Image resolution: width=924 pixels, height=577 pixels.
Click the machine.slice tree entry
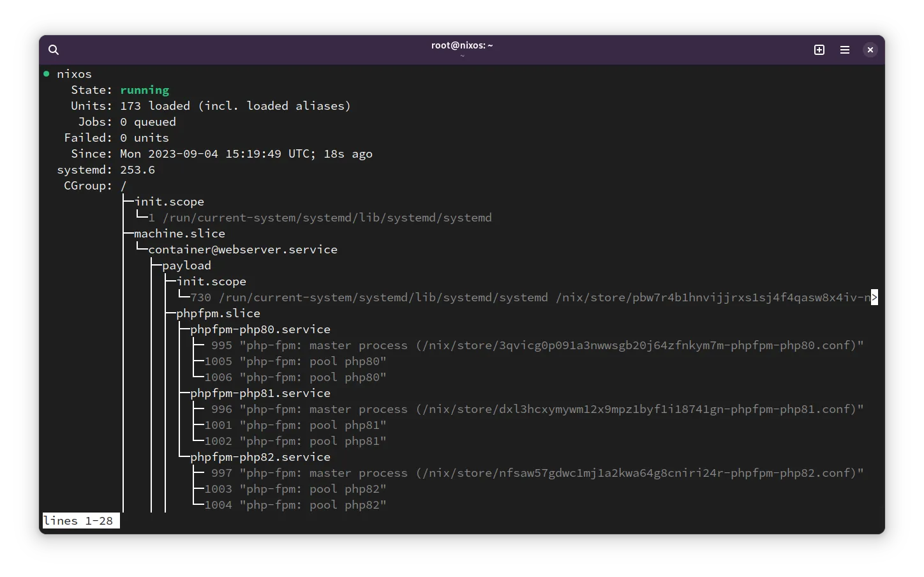pyautogui.click(x=179, y=233)
